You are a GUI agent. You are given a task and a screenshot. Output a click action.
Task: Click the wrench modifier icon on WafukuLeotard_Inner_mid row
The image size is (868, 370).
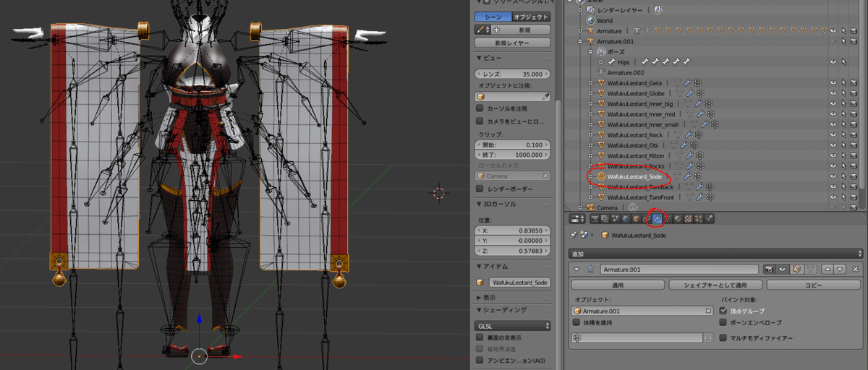pyautogui.click(x=700, y=114)
